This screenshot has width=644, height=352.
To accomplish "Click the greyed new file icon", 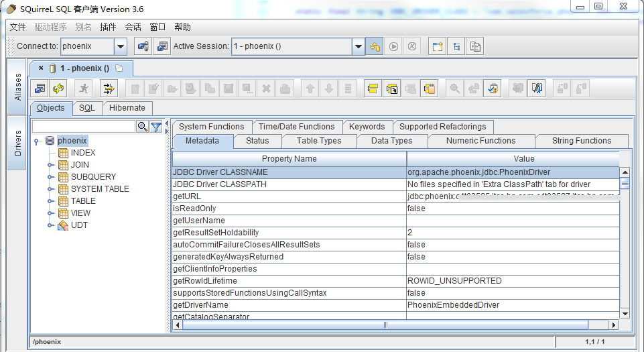I will coord(135,89).
